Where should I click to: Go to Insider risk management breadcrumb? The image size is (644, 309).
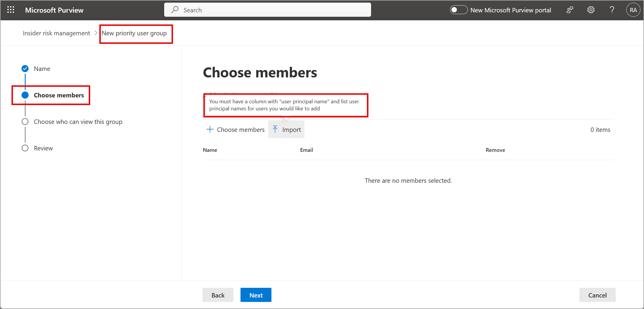(x=56, y=33)
